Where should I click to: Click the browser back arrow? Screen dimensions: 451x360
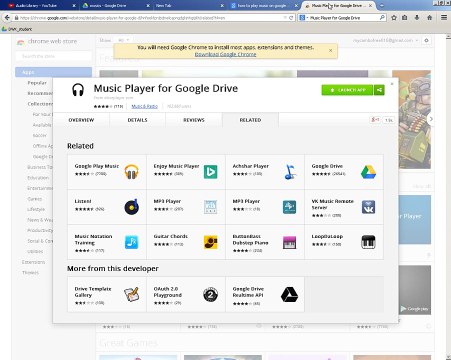(7, 17)
